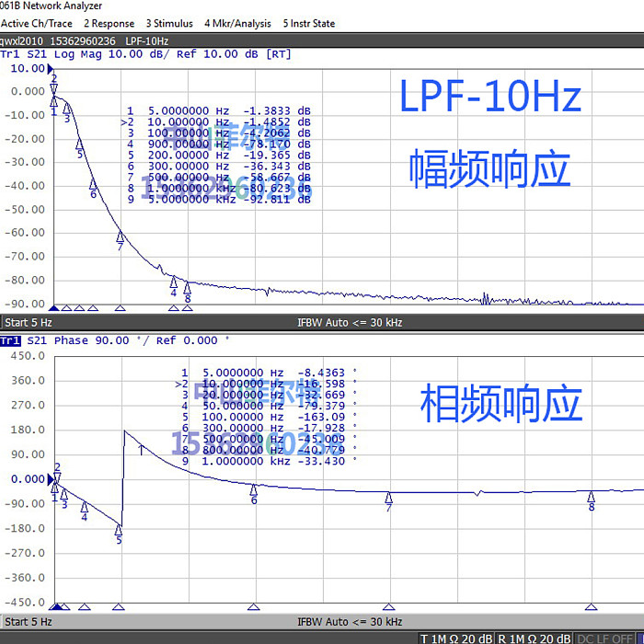Select active marker 2 on the Log Mag trace
The image size is (644, 644).
[53, 88]
